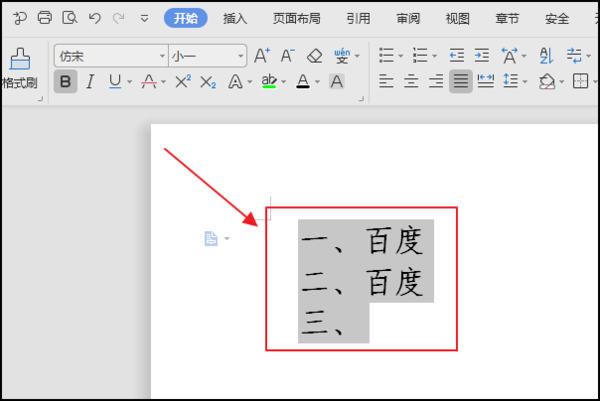
Task: Increase font size with A+ icon
Action: (x=262, y=56)
